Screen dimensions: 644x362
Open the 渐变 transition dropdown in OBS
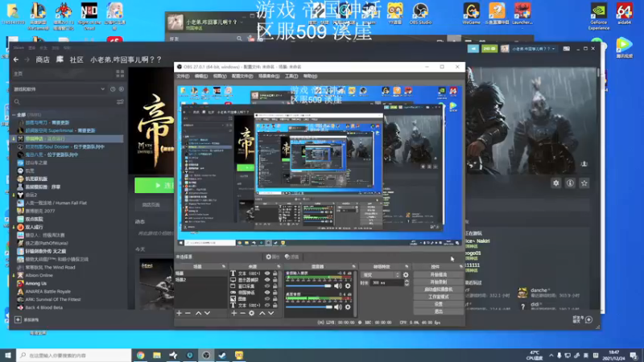(380, 275)
